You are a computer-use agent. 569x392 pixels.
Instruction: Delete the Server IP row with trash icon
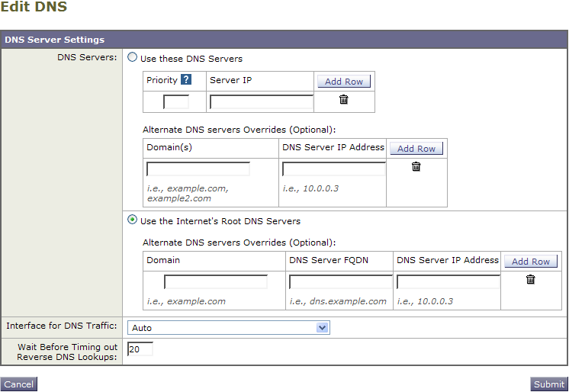(x=343, y=99)
